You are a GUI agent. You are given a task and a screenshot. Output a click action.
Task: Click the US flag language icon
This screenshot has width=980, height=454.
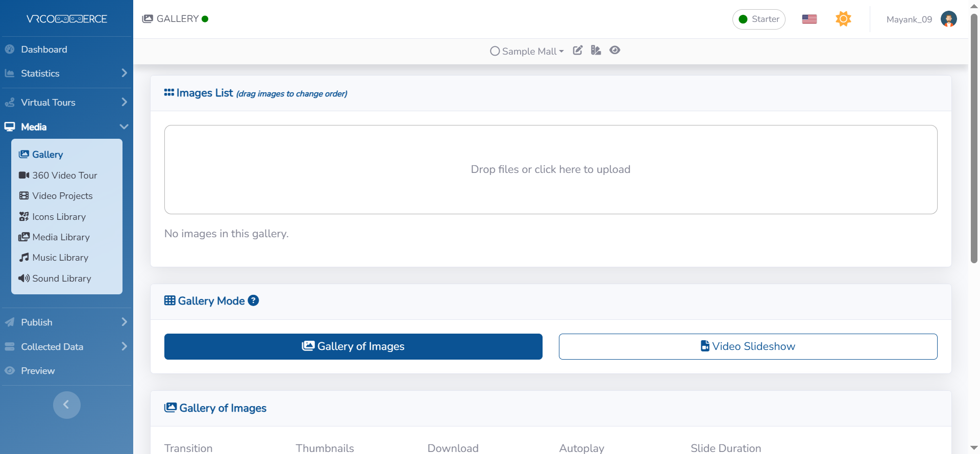809,19
